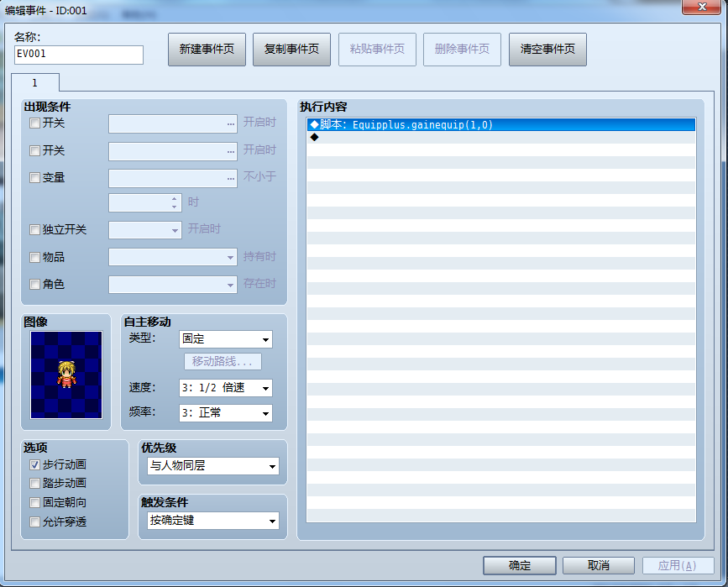728x587 pixels.
Task: Click the 粘贴事件页 button
Action: (377, 50)
